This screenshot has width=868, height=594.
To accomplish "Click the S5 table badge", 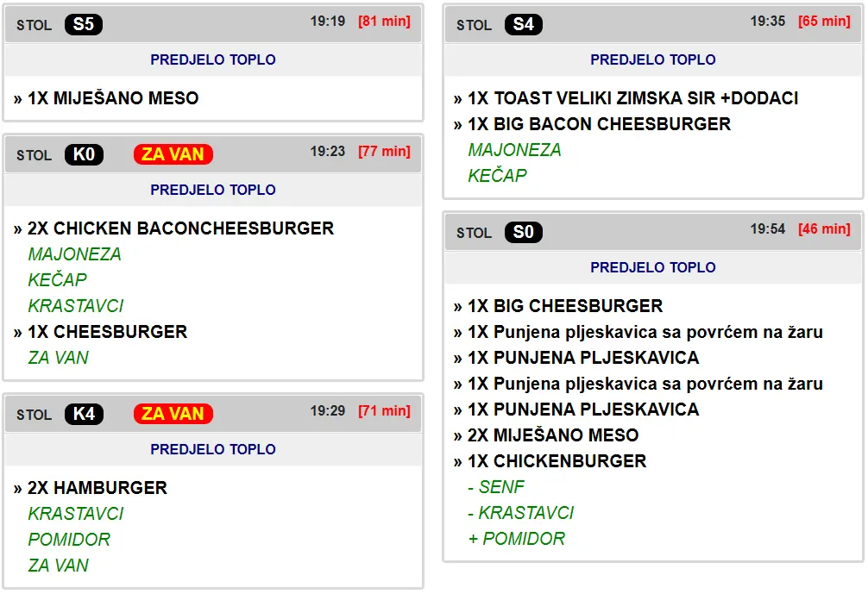I will (x=84, y=25).
